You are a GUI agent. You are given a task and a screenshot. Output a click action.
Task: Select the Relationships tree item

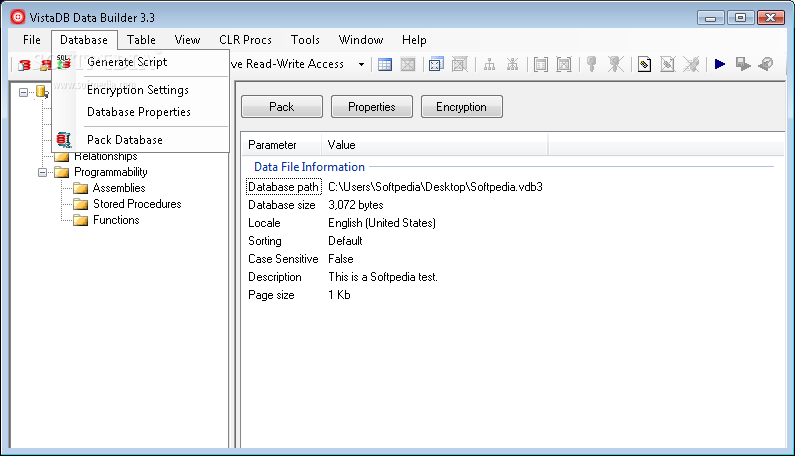coord(106,156)
